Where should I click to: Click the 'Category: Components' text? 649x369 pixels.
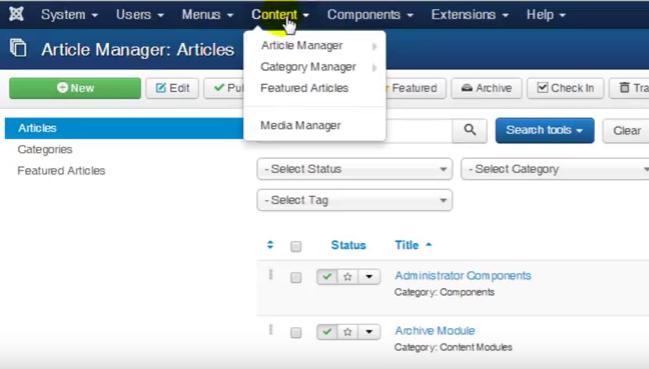click(444, 292)
